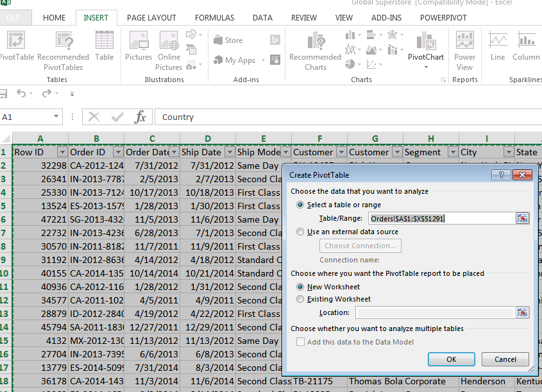Screen dimensions: 542x392
Task: Click cell containing 'Henderson'
Action: point(487,381)
